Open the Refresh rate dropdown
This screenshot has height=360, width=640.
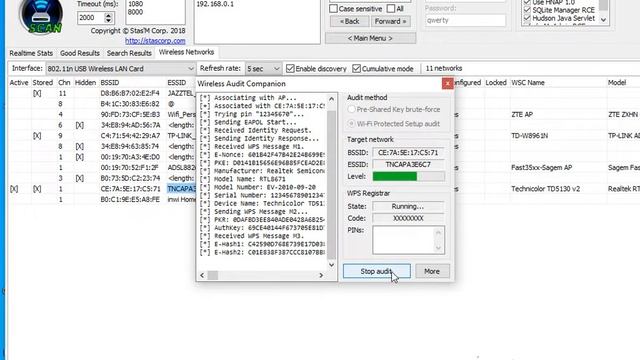pos(263,69)
